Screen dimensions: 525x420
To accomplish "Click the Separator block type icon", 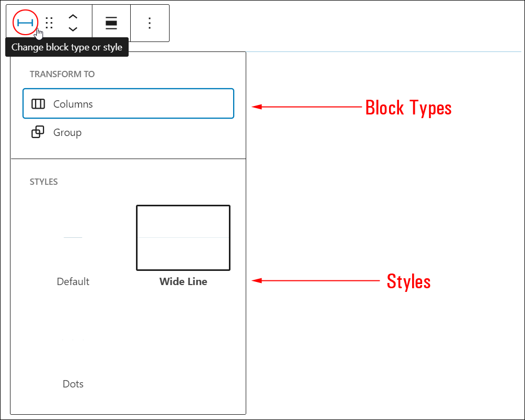I will tap(25, 23).
